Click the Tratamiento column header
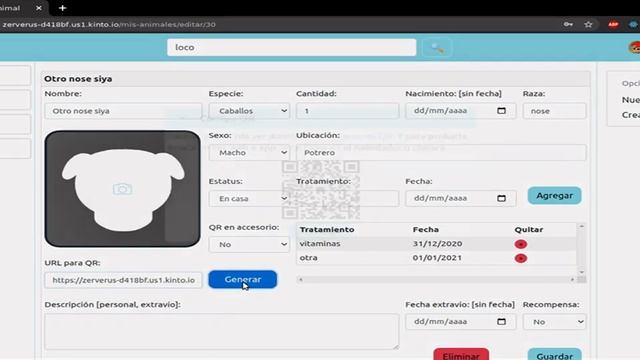The image size is (640, 360). (327, 230)
